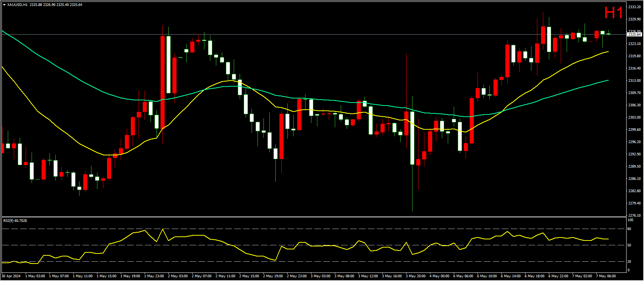Image resolution: width=644 pixels, height=281 pixels.
Task: Click the 2276.10 price scale label
Action: point(634,216)
